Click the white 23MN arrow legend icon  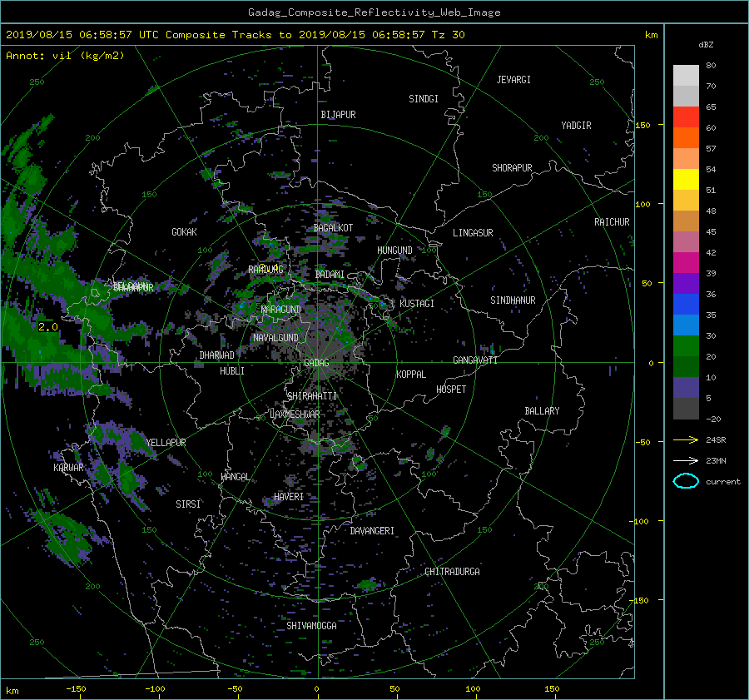click(x=686, y=460)
